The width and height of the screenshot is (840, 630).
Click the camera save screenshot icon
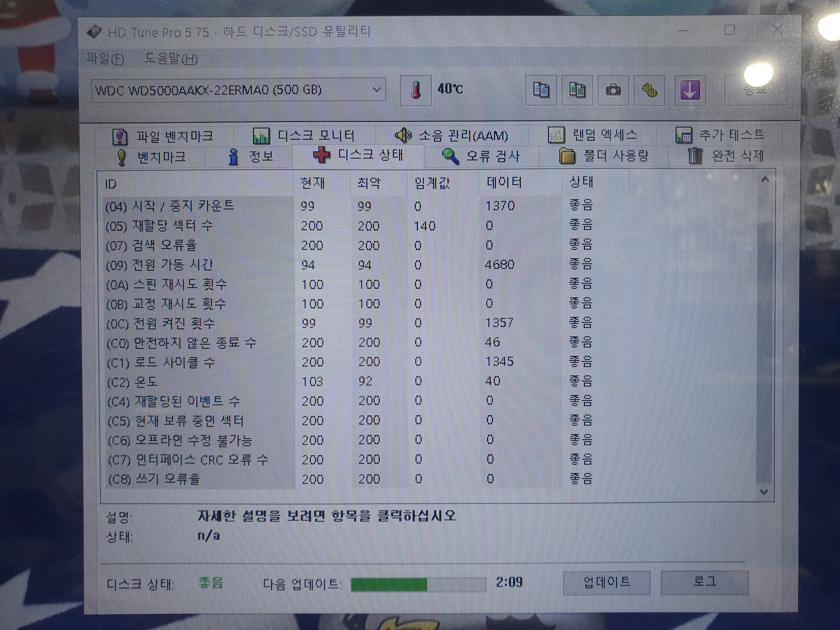coord(613,90)
